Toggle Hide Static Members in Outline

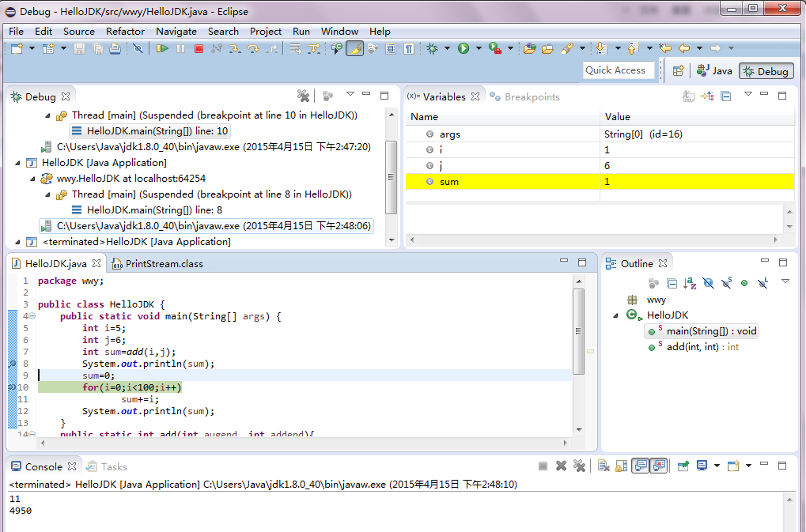[726, 283]
